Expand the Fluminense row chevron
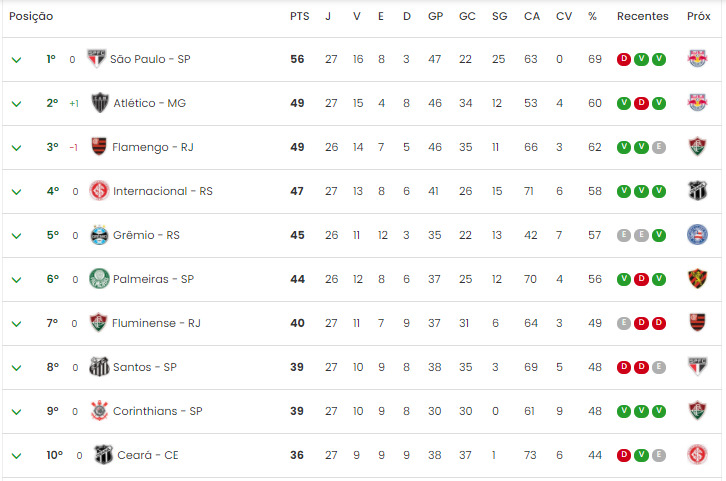 (x=16, y=324)
